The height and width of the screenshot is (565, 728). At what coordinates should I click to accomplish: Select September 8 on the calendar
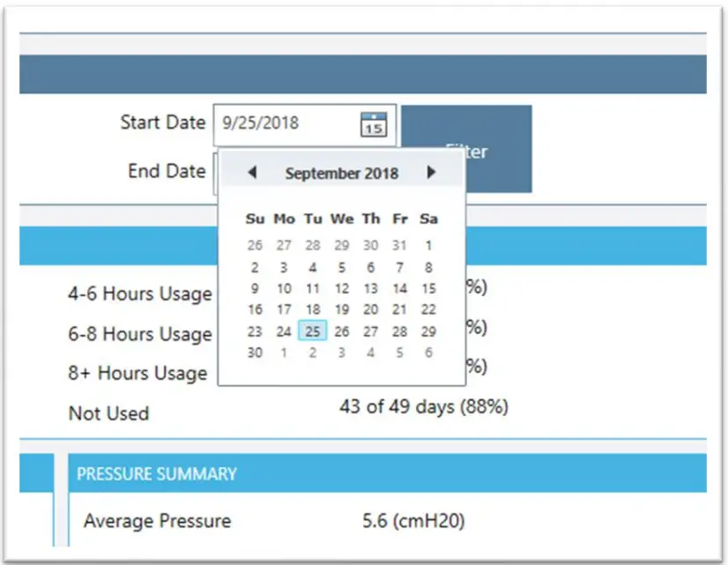pos(428,267)
